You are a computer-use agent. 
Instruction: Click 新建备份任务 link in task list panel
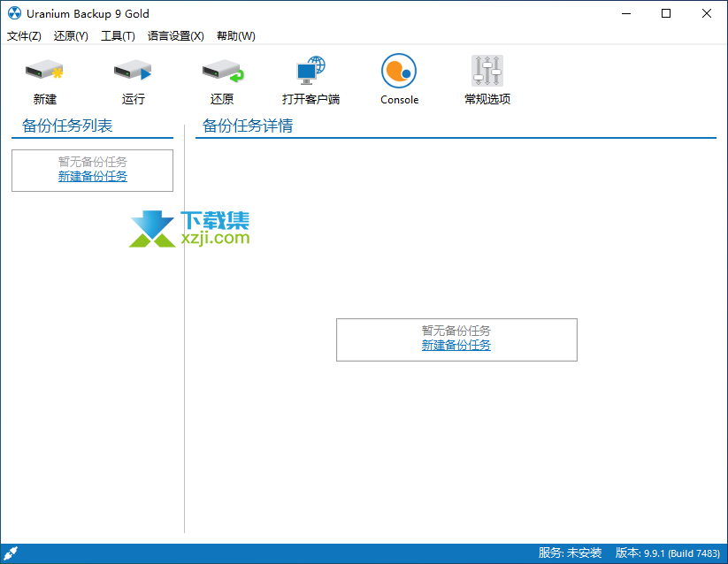[x=93, y=176]
